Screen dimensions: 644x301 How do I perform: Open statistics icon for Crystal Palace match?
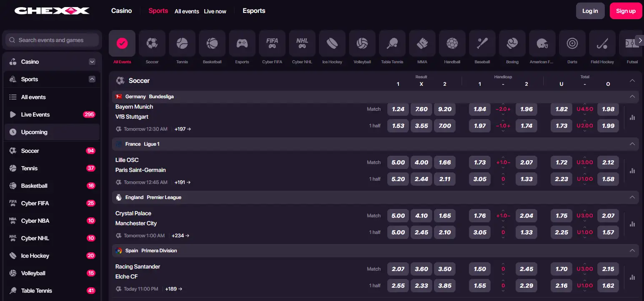[x=632, y=224]
